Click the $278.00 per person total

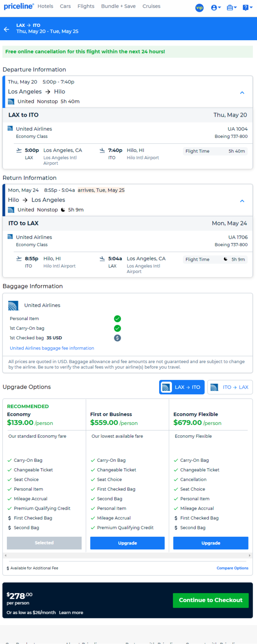coord(20,596)
